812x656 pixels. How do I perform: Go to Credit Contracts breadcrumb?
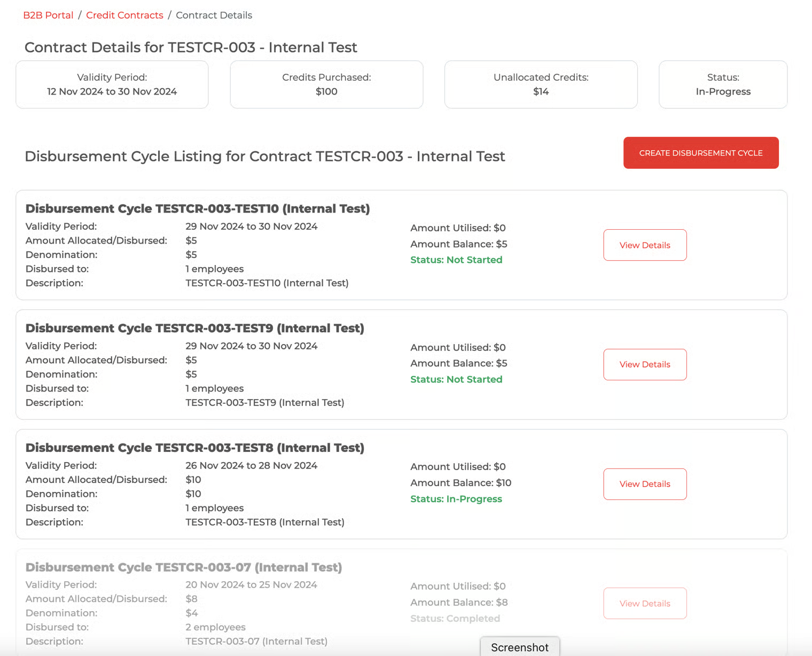tap(124, 15)
